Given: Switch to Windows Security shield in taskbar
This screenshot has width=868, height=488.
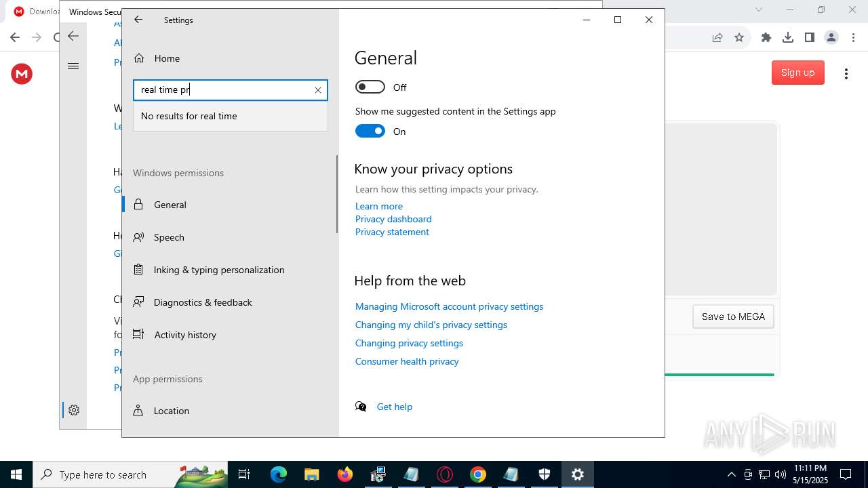Looking at the screenshot, I should (x=545, y=474).
